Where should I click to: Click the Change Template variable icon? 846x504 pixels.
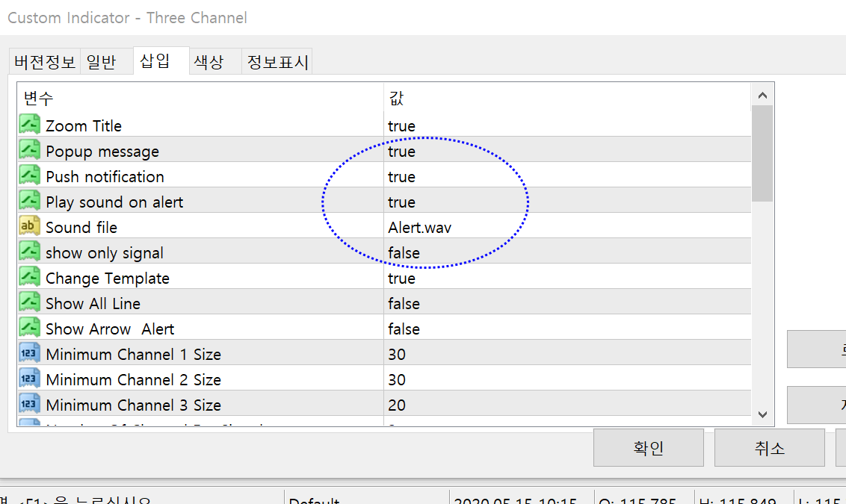pyautogui.click(x=29, y=277)
